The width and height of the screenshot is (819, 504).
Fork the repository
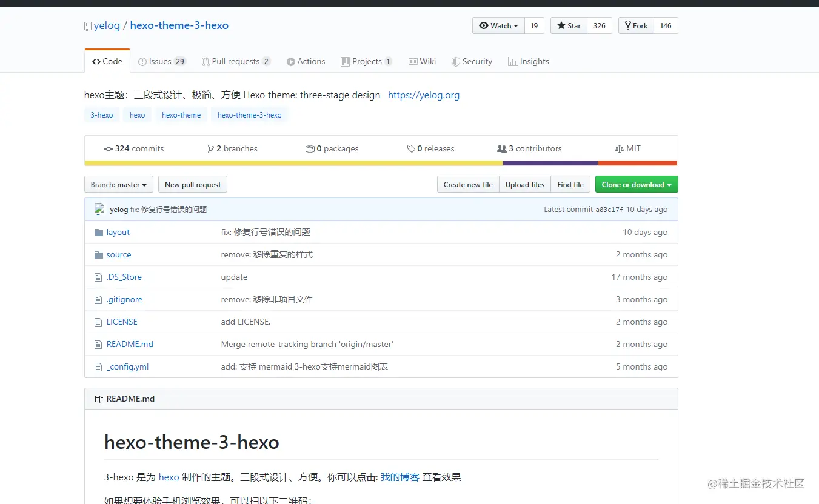click(636, 25)
